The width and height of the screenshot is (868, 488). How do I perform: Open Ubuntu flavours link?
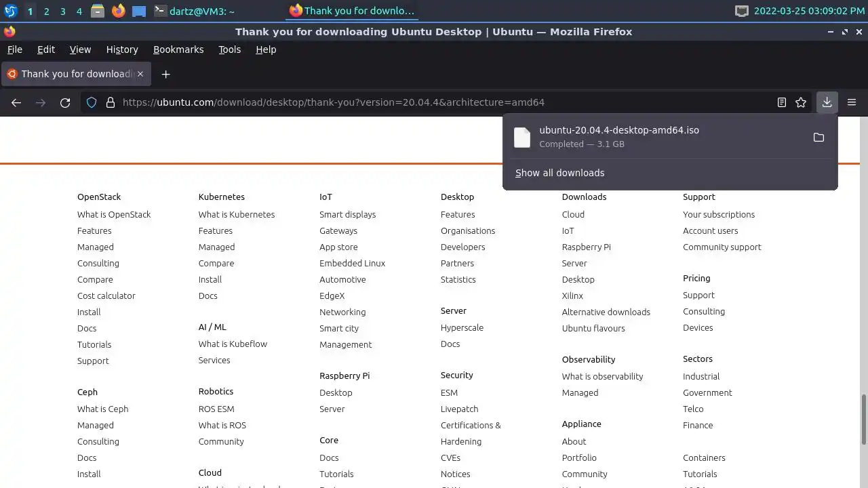click(594, 328)
